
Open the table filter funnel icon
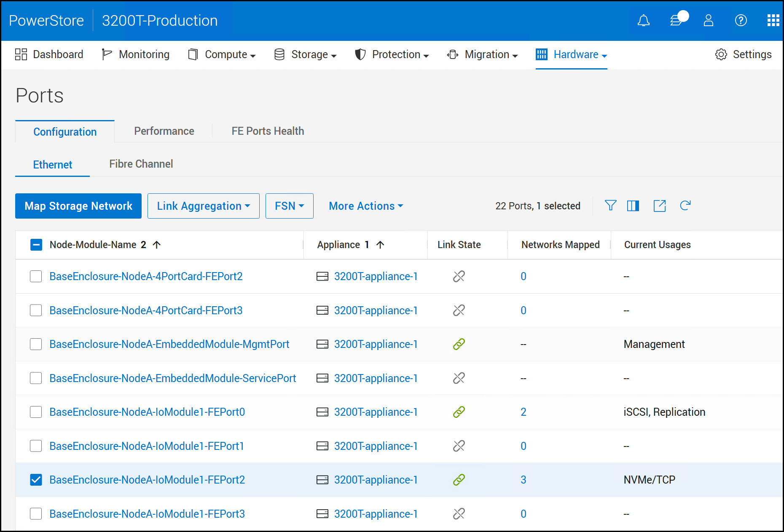point(610,206)
